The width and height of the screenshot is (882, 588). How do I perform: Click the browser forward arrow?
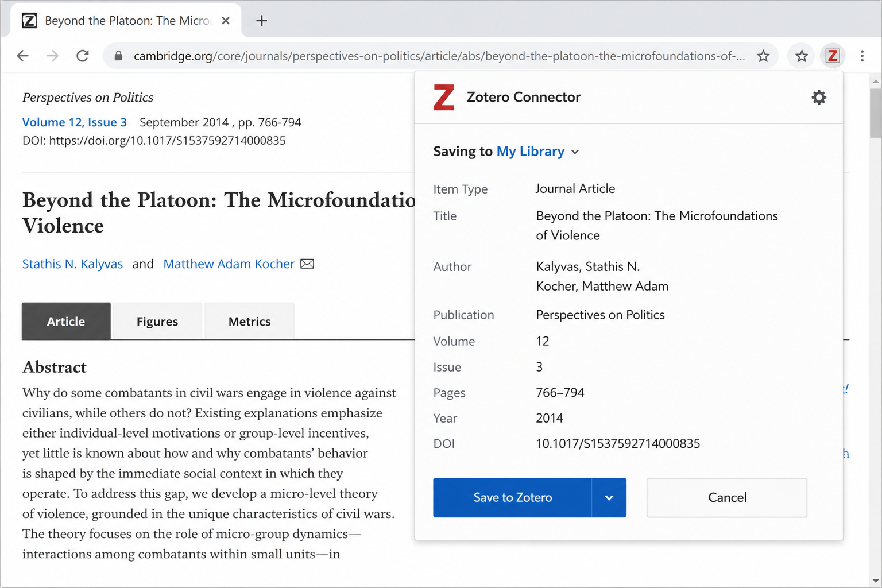52,56
